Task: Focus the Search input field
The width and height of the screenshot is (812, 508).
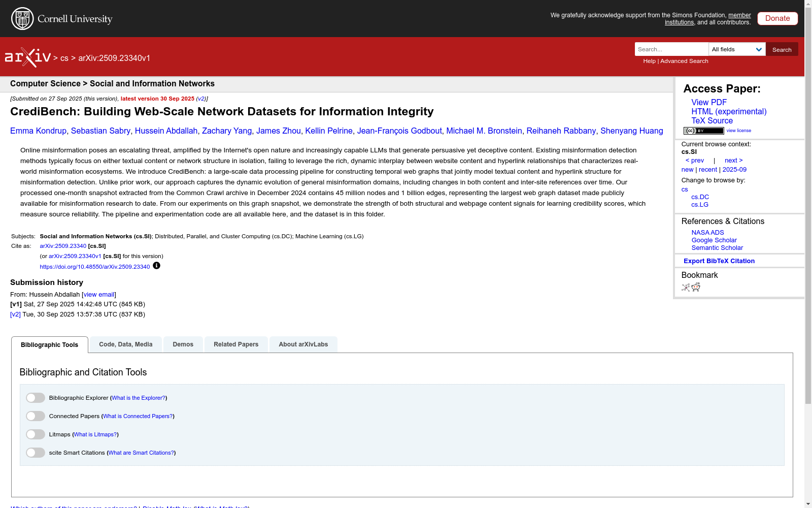Action: coord(671,49)
